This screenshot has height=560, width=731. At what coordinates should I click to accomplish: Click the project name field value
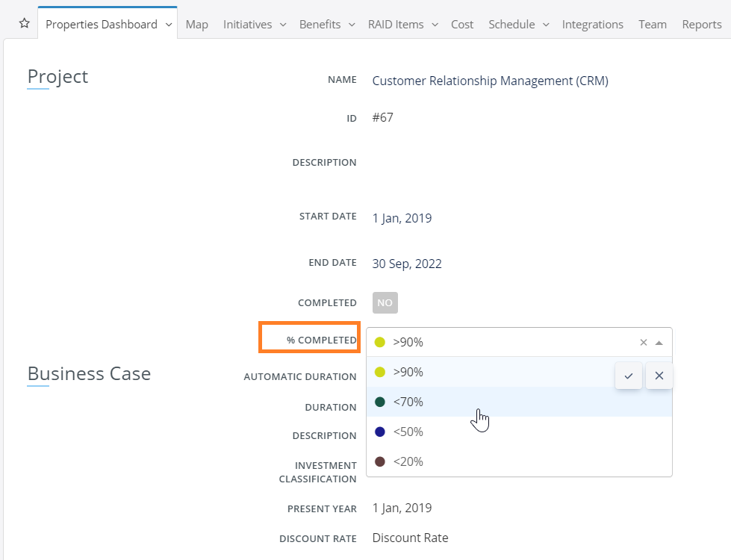[x=490, y=81]
